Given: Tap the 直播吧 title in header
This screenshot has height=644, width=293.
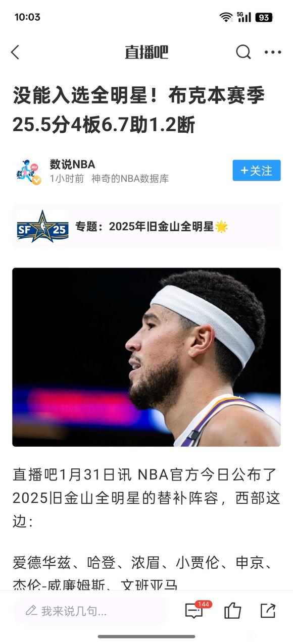Looking at the screenshot, I should (x=146, y=52).
